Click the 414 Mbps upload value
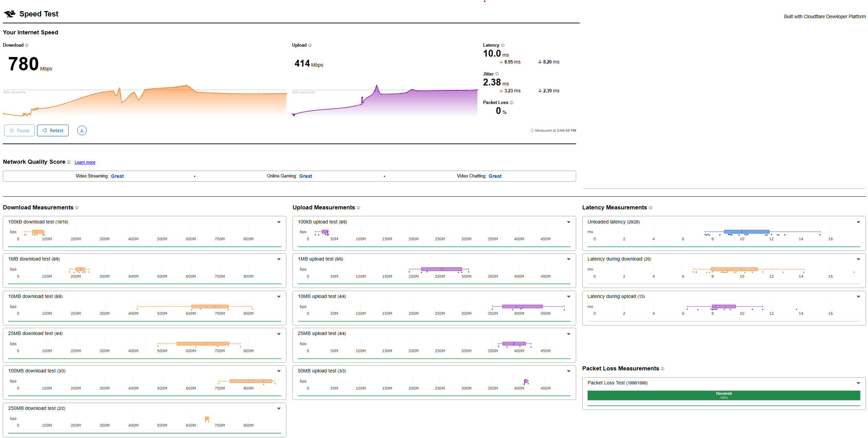Viewport: 868px width, 438px height. (309, 64)
